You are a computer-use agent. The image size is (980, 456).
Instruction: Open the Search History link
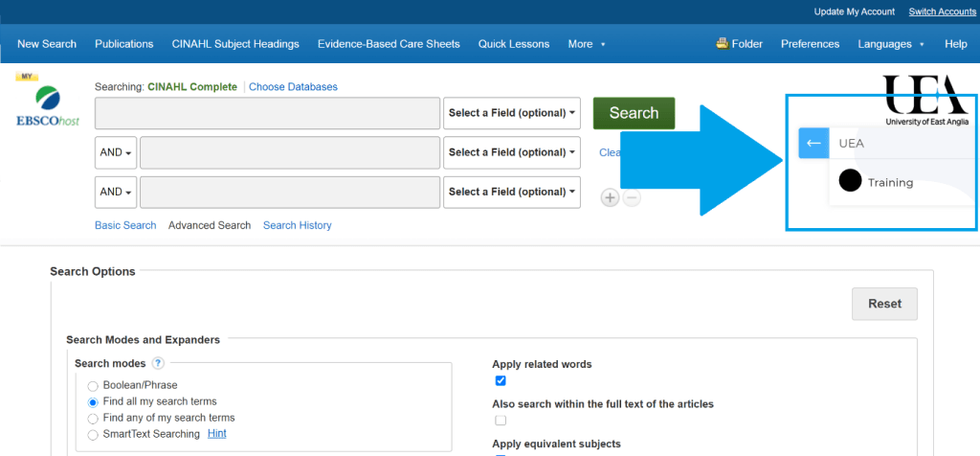coord(297,225)
